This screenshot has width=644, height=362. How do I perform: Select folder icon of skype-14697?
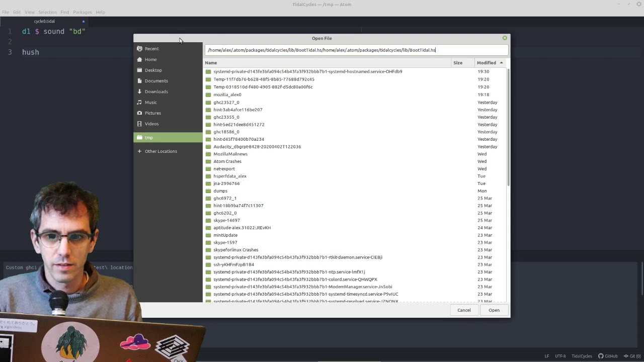pos(208,220)
